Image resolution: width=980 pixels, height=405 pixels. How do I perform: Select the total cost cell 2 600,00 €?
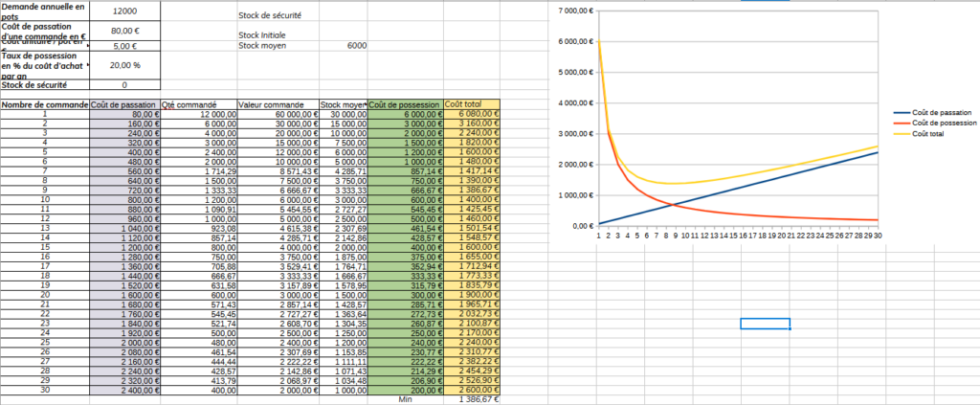pos(472,388)
